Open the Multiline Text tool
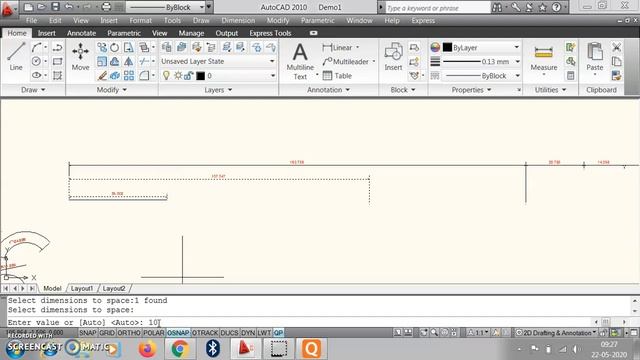This screenshot has width=640, height=360. click(x=300, y=61)
